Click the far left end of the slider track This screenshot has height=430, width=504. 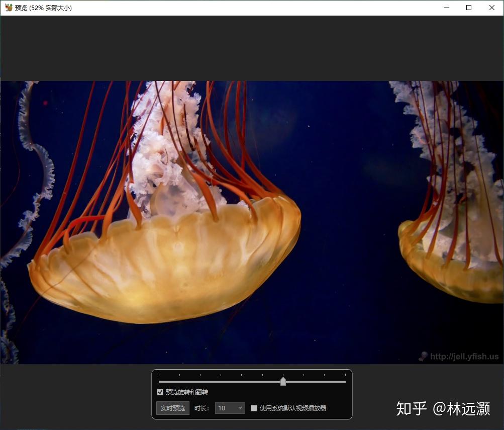click(x=160, y=382)
